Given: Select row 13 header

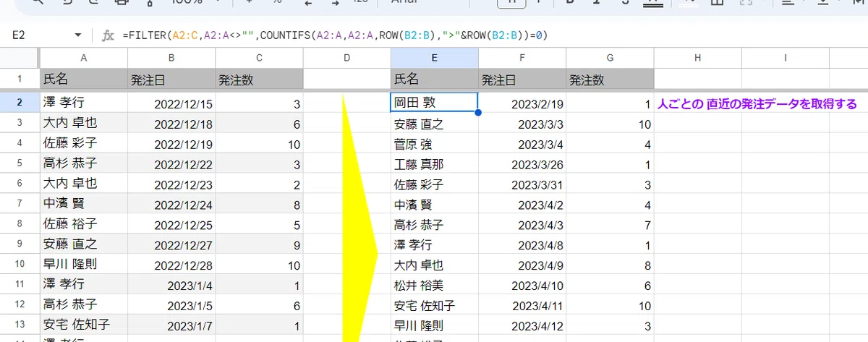Looking at the screenshot, I should coord(20,324).
